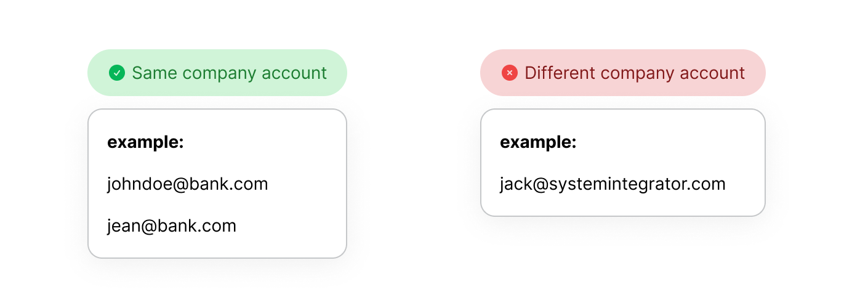Click "example:" heading in the right card
Viewport: 868px width, 308px height.
click(538, 142)
